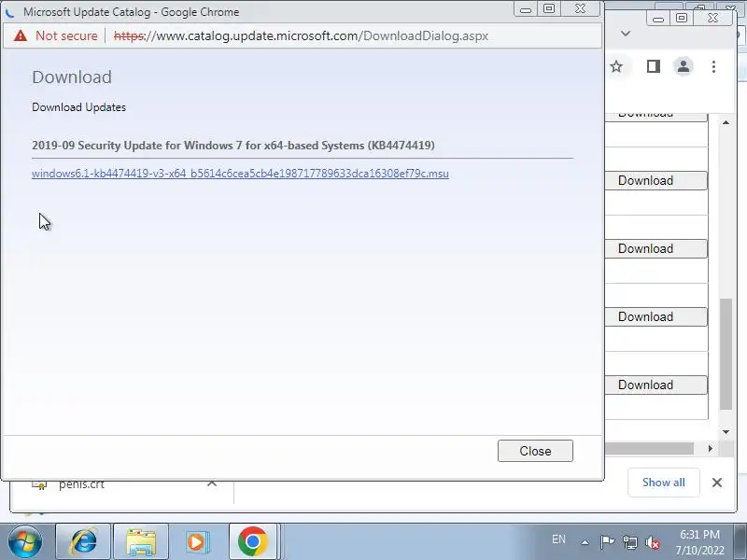Open the Chrome profile avatar icon

tap(684, 66)
